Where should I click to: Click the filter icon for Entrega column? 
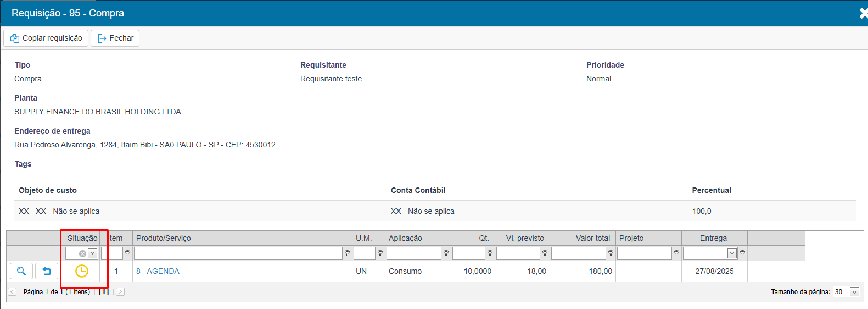[x=742, y=253]
